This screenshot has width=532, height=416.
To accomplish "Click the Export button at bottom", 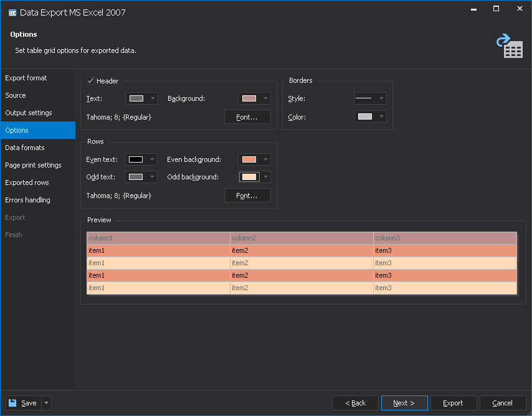I will [x=454, y=403].
